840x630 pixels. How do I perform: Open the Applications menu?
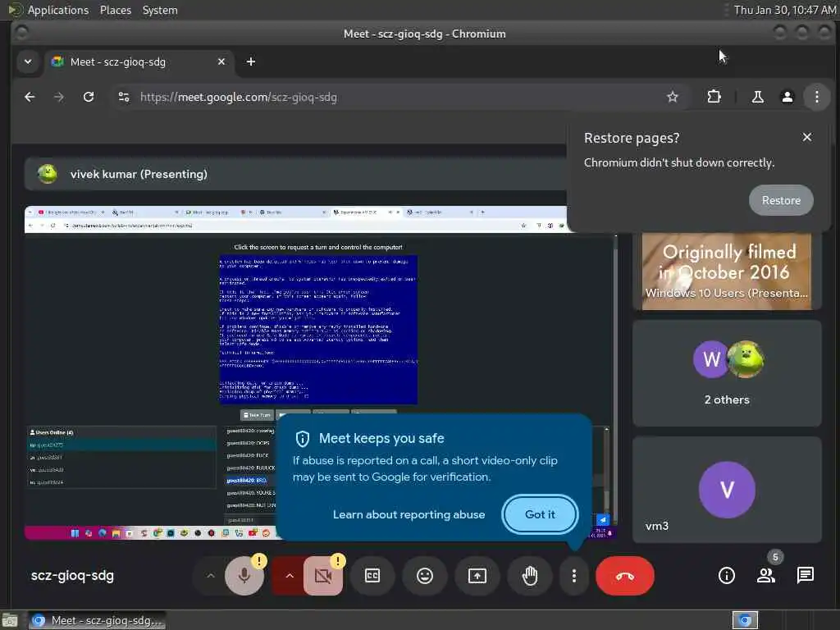pos(58,10)
